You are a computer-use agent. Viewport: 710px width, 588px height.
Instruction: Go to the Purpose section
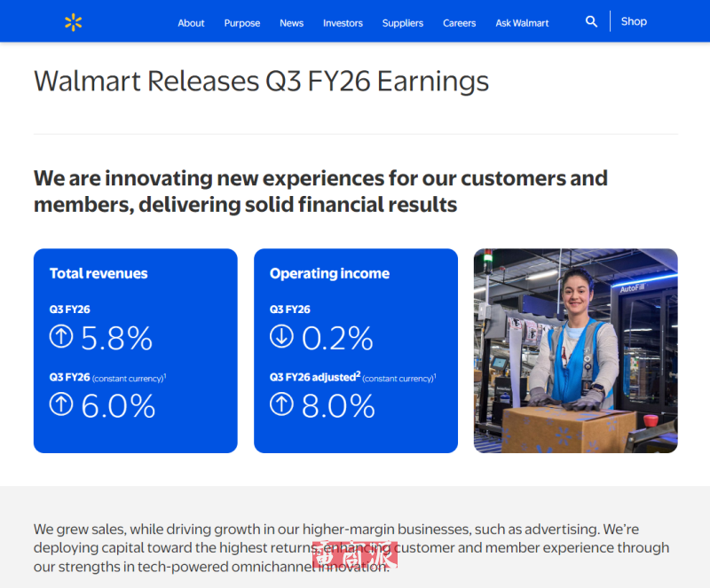242,23
